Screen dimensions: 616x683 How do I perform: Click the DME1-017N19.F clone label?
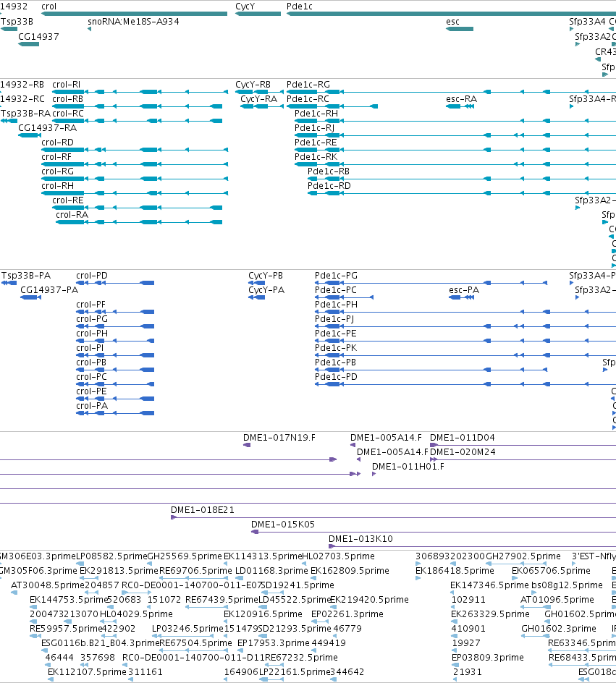tap(279, 437)
